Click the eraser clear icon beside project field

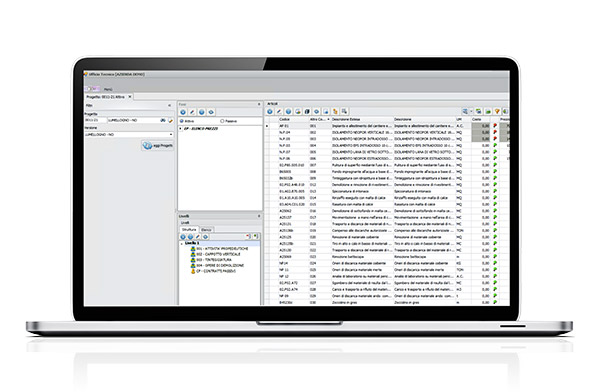[171, 120]
